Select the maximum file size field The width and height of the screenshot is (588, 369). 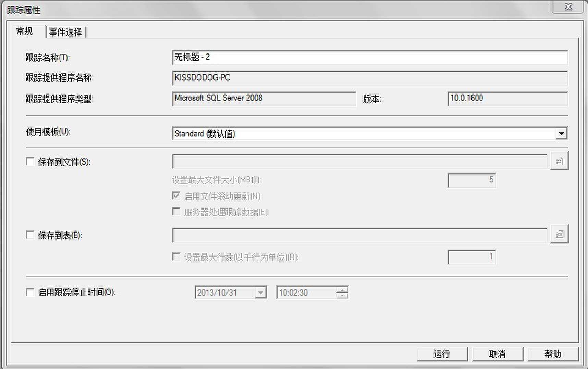pos(472,180)
